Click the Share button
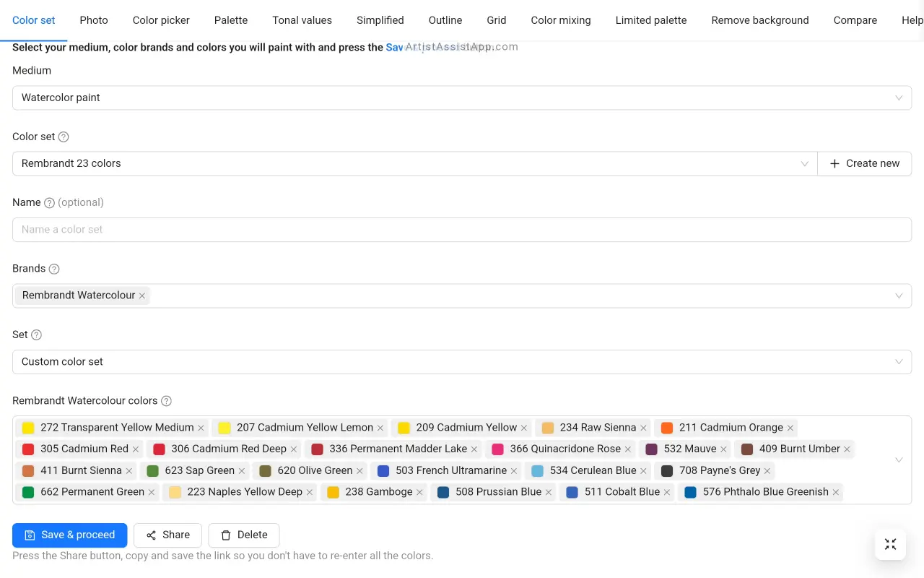 (167, 535)
